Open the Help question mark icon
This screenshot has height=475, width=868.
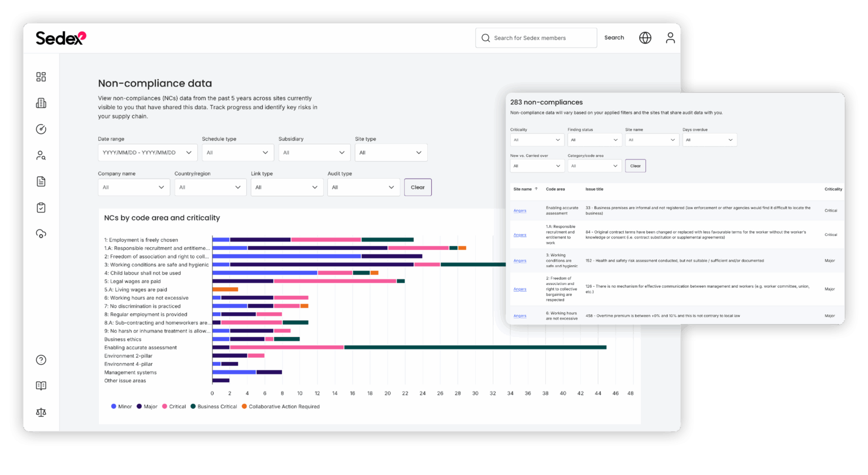(x=40, y=360)
